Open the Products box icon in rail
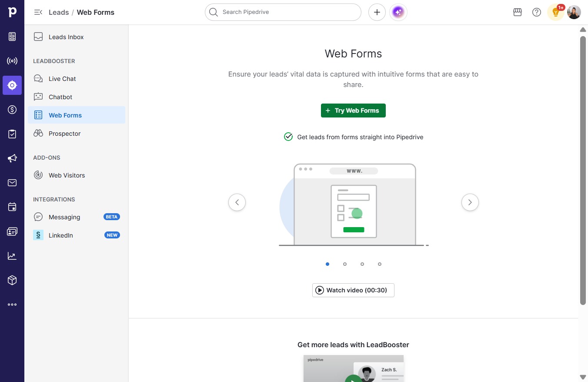The height and width of the screenshot is (382, 588). click(x=12, y=280)
